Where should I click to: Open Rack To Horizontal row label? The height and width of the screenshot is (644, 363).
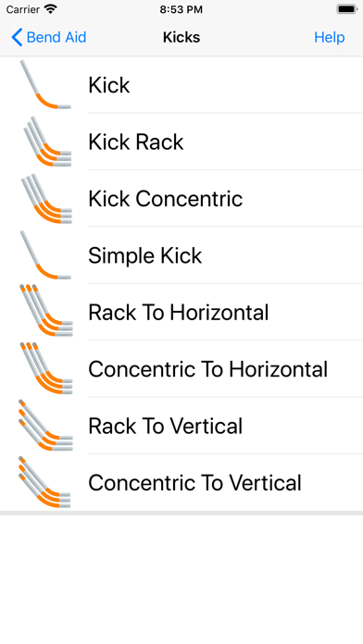click(179, 312)
